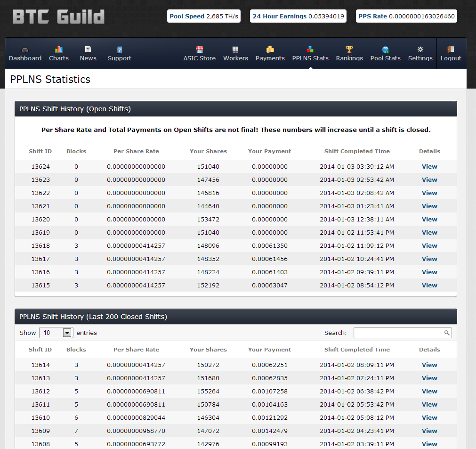Open the Workers menu label
Viewport: 476px width, 449px height.
(235, 58)
